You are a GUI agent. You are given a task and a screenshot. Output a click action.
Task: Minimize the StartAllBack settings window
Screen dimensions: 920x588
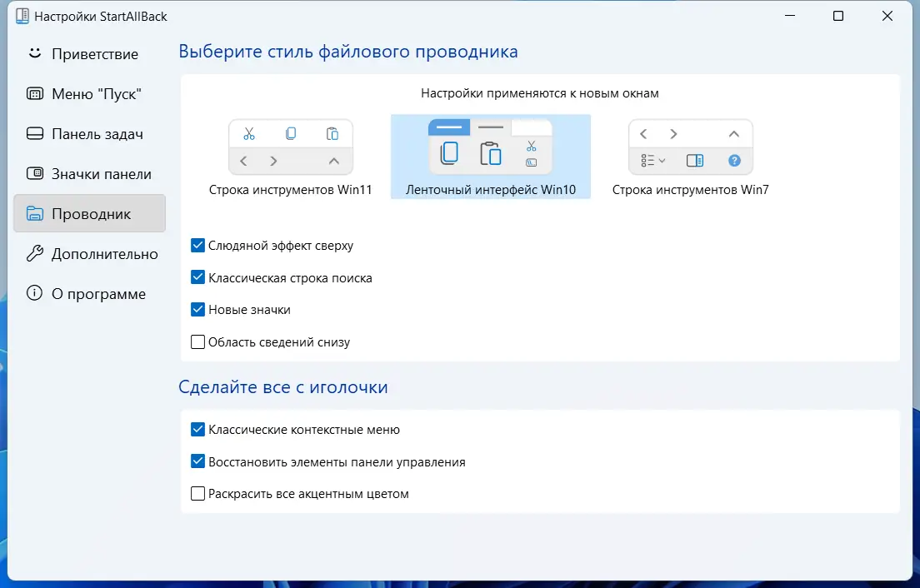[790, 16]
